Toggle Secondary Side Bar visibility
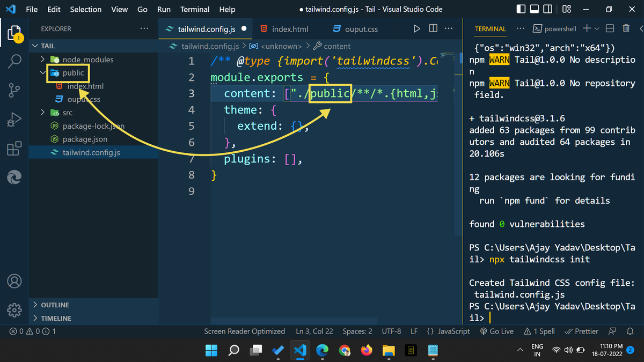The image size is (644, 362). (x=548, y=9)
